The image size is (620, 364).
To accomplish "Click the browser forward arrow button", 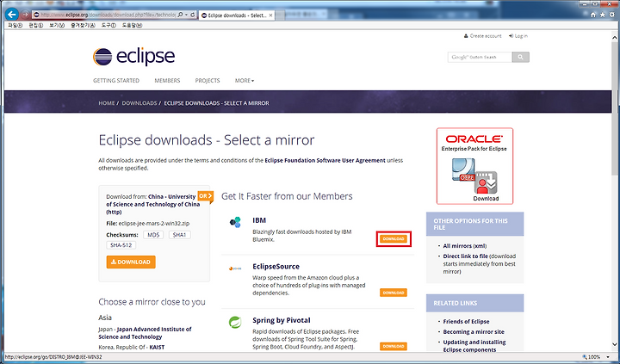I will tap(25, 15).
